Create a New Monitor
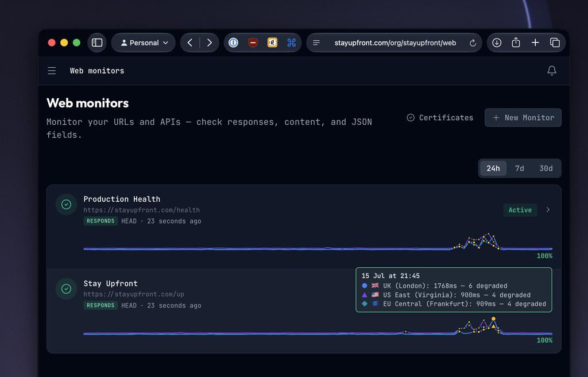This screenshot has width=588, height=377. (523, 118)
